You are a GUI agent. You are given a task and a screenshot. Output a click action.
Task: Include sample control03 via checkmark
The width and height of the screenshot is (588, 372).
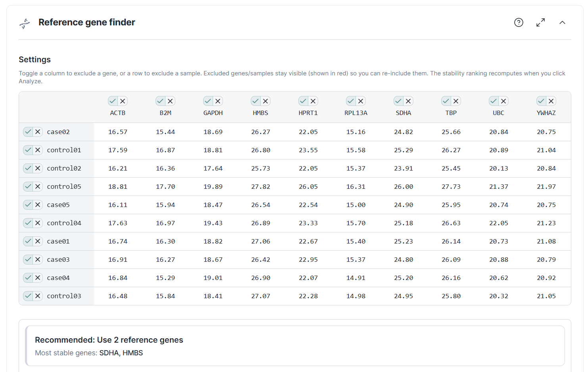click(28, 296)
